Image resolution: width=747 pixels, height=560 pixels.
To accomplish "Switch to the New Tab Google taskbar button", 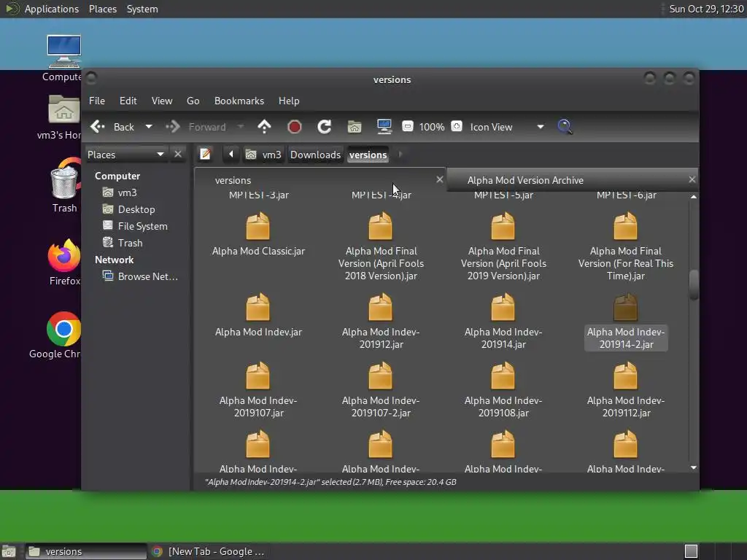I will [x=208, y=551].
